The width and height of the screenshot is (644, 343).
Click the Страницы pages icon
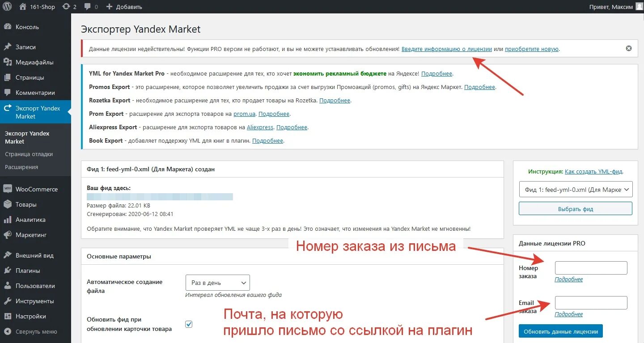tap(8, 77)
